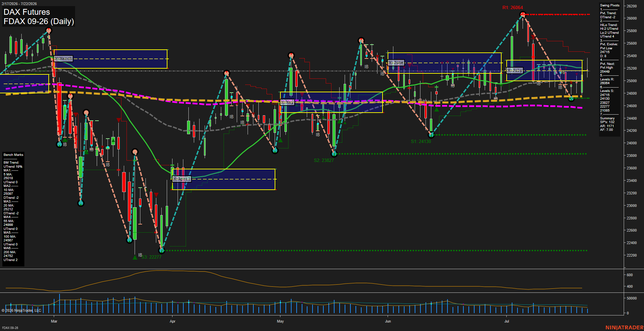The image size is (644, 331).
Task: Click the swing low pivot marker at S1 24130
Action: 431,135
